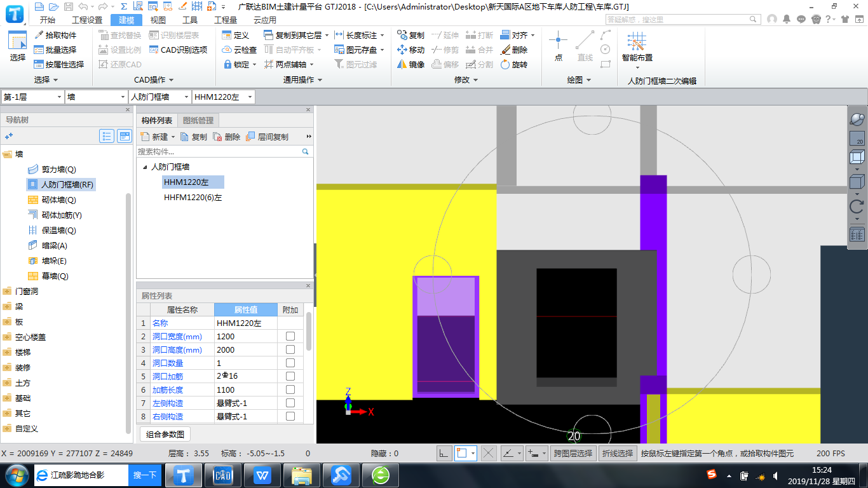Click CAD识别选项 tool
Screen dimensions: 868x488
179,50
